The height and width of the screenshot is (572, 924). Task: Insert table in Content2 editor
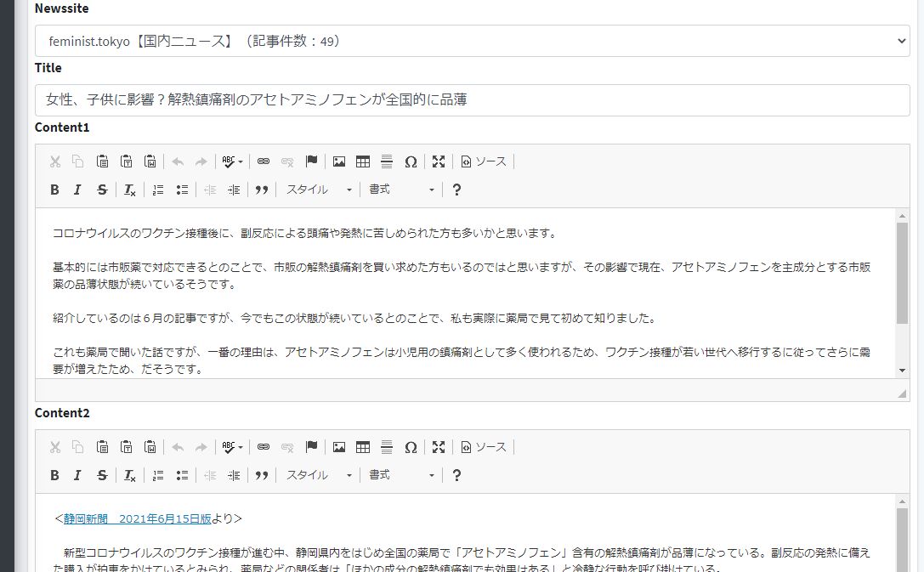pos(363,447)
